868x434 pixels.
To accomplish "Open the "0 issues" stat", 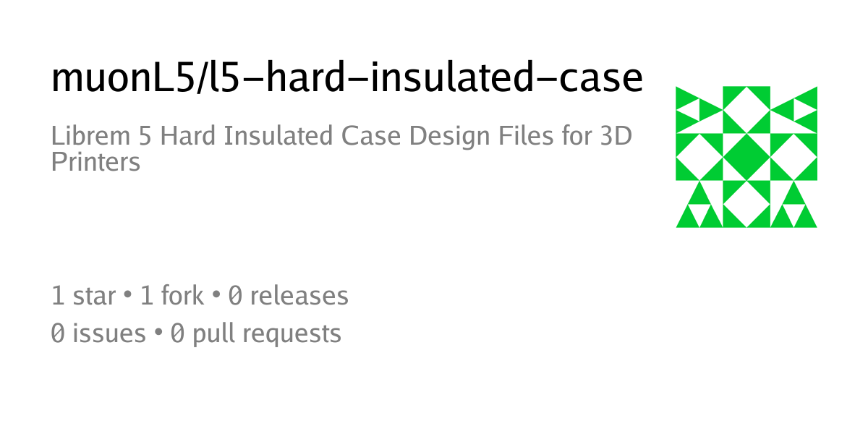I will click(x=98, y=333).
